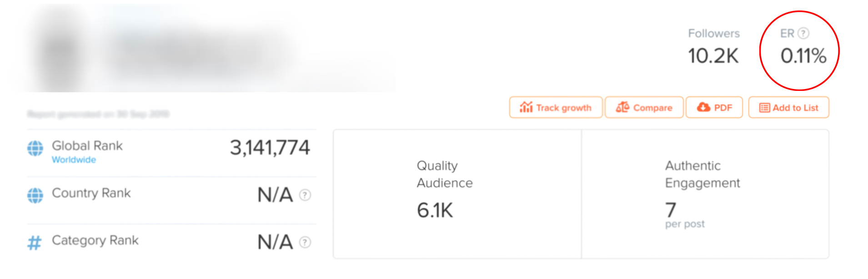Screen dimensions: 868x279
Task: Click the Category Rank hashtag icon
Action: 34,243
